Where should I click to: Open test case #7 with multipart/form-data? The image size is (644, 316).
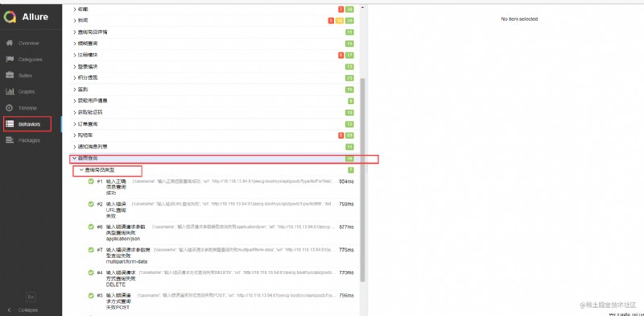221,256
